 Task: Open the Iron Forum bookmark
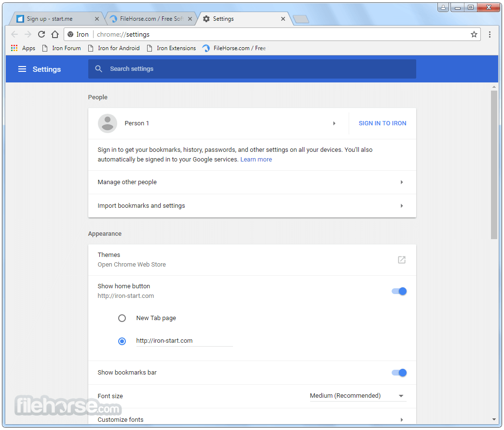[62, 48]
